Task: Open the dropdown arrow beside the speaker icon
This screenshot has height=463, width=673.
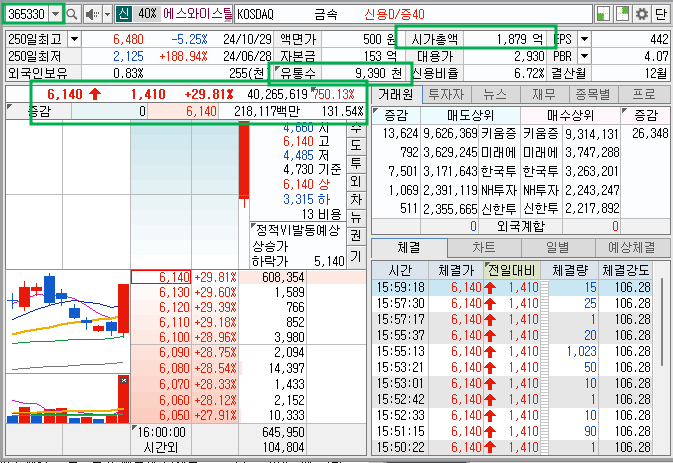Action: tap(107, 14)
